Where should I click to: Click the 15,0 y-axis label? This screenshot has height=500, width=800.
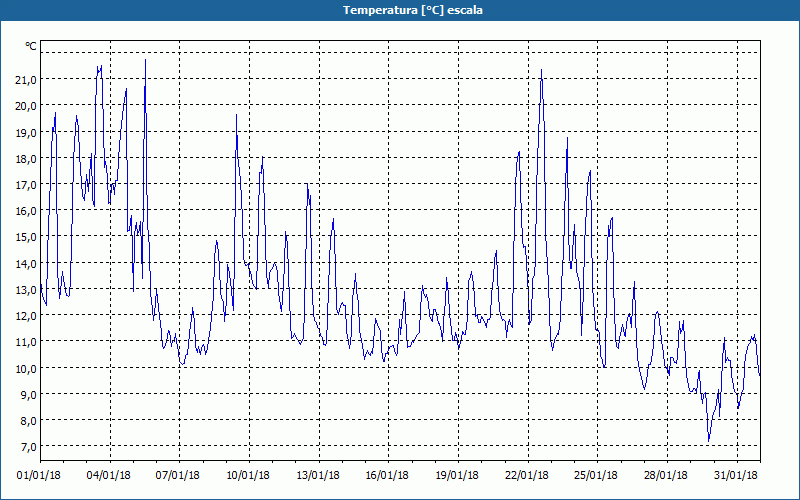[27, 237]
